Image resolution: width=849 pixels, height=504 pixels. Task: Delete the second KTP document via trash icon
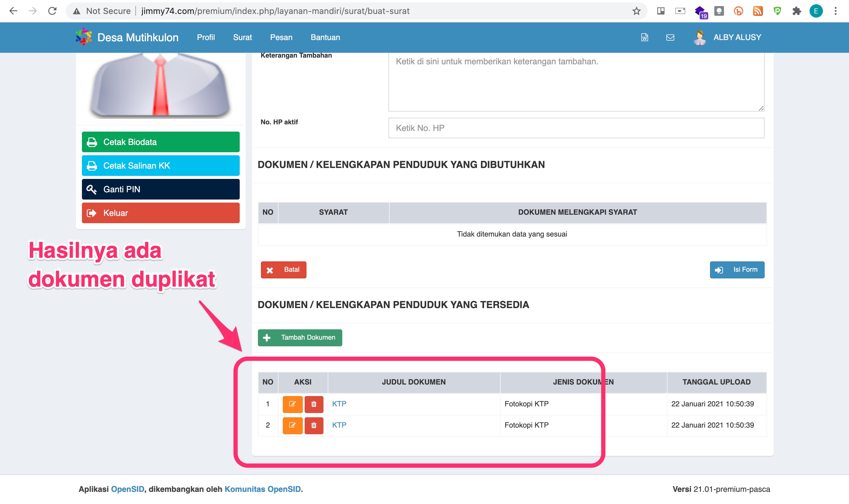click(314, 425)
